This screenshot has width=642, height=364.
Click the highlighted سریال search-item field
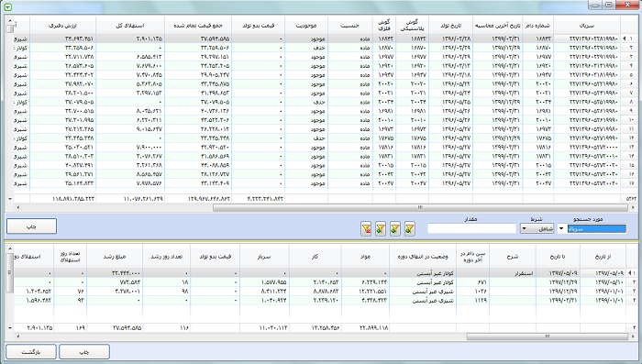point(596,229)
